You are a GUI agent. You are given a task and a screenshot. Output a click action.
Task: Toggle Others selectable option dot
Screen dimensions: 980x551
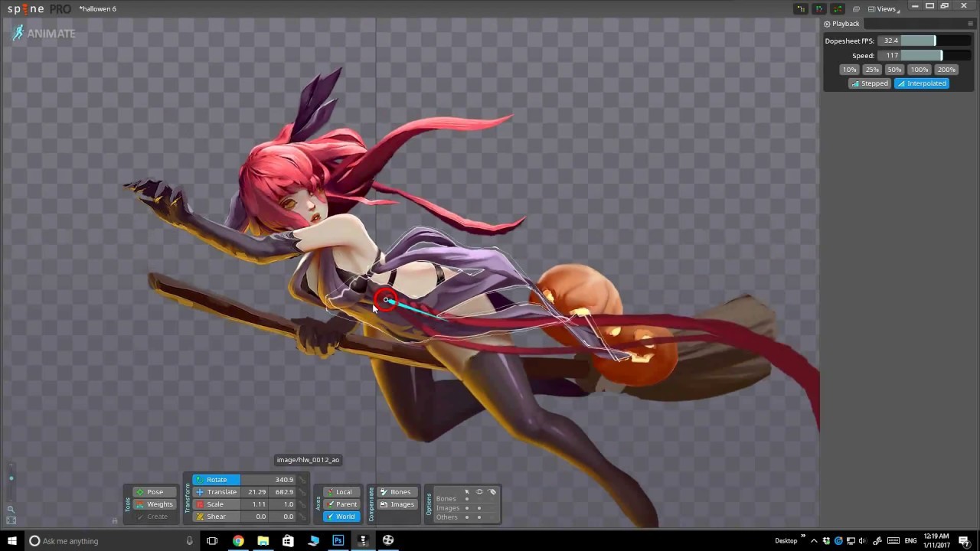coord(467,517)
